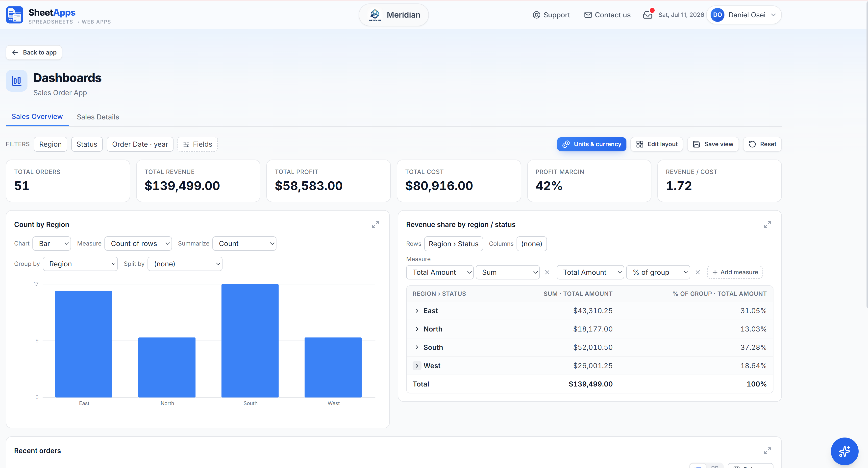Image resolution: width=868 pixels, height=468 pixels.
Task: Expand the East region row
Action: [x=417, y=311]
